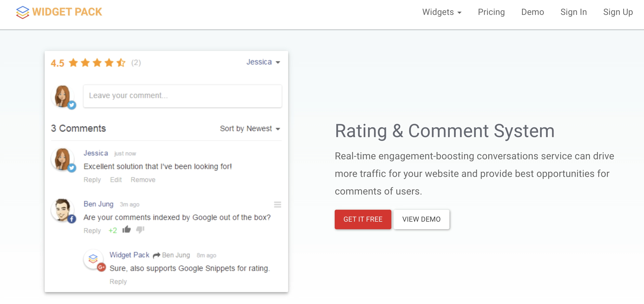Screen dimensions: 644x304
Task: Click the GET IT FREE button
Action: pos(363,219)
